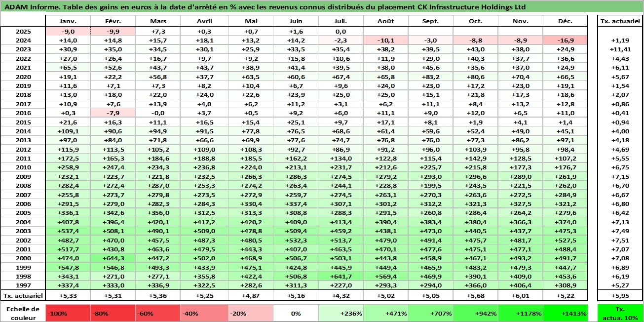This screenshot has width=644, height=322.
Task: Select the +471% color scale cell
Action: [385, 313]
